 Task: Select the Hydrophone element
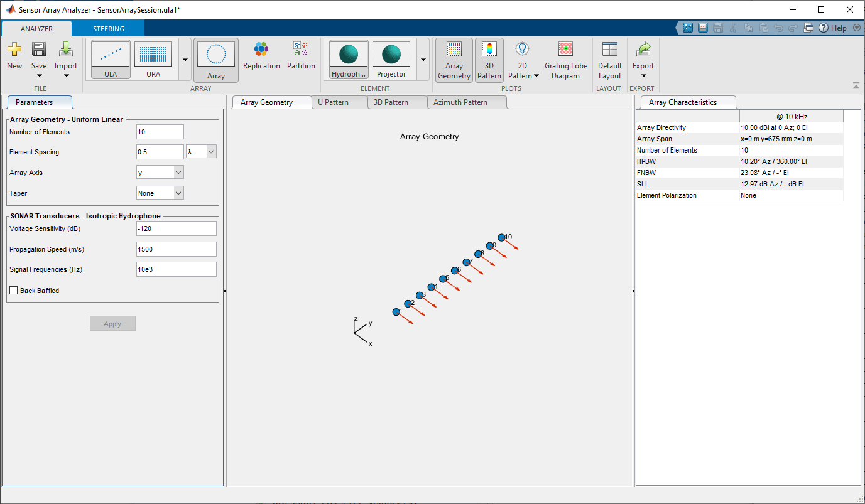click(x=349, y=59)
